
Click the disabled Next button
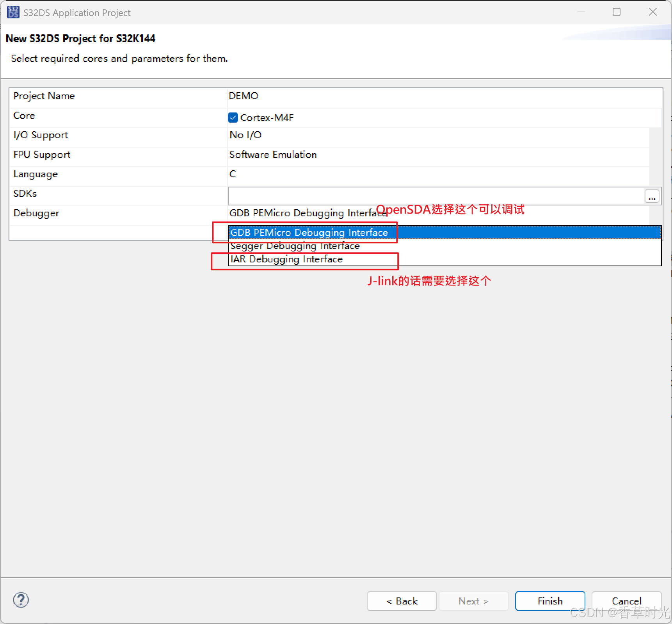click(x=473, y=601)
